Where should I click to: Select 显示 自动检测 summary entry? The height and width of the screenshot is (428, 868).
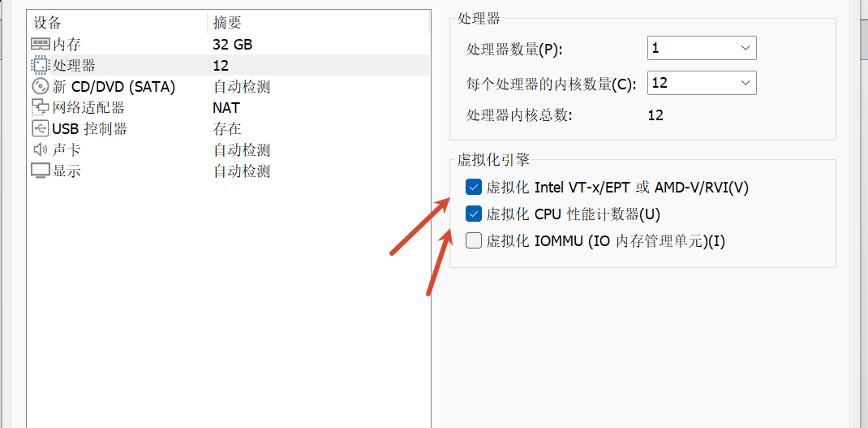tap(242, 171)
